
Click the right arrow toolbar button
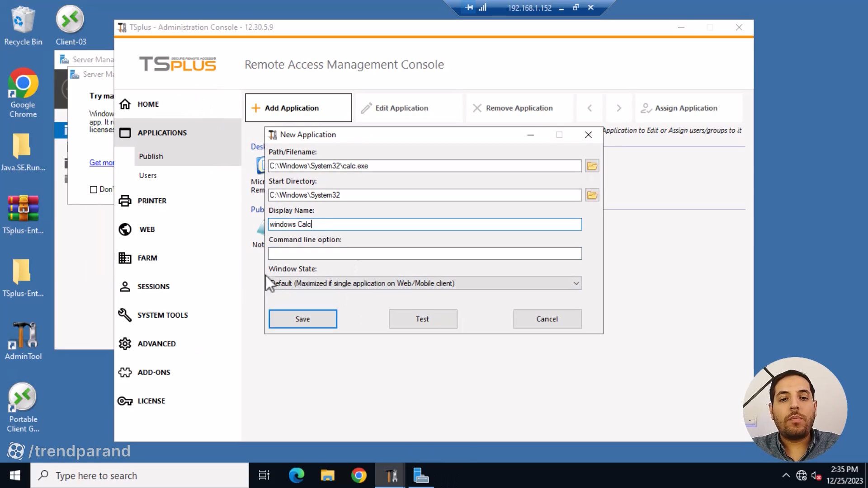619,108
